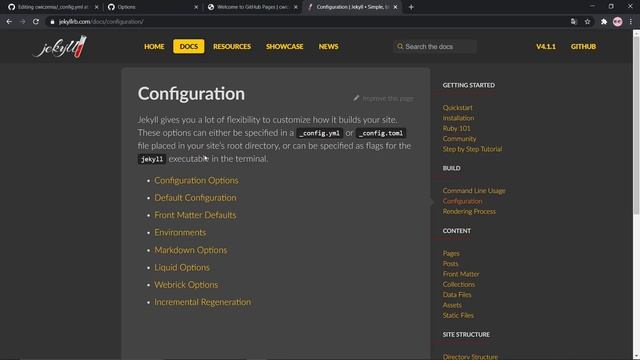Close the Configuration Jekyll tab
Viewport: 640px width, 360px height.
[x=395, y=7]
